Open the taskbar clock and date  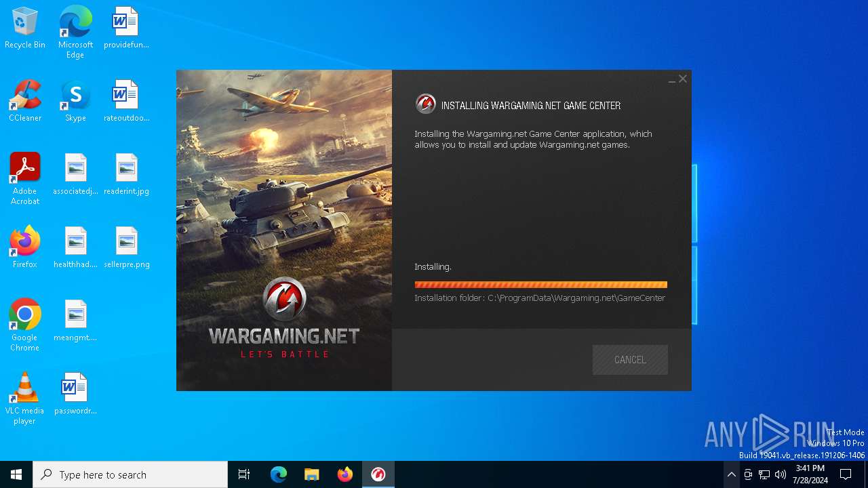coord(810,474)
